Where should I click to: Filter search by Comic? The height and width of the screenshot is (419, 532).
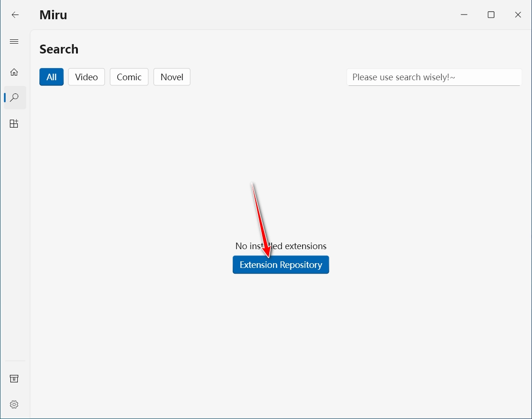tap(129, 77)
